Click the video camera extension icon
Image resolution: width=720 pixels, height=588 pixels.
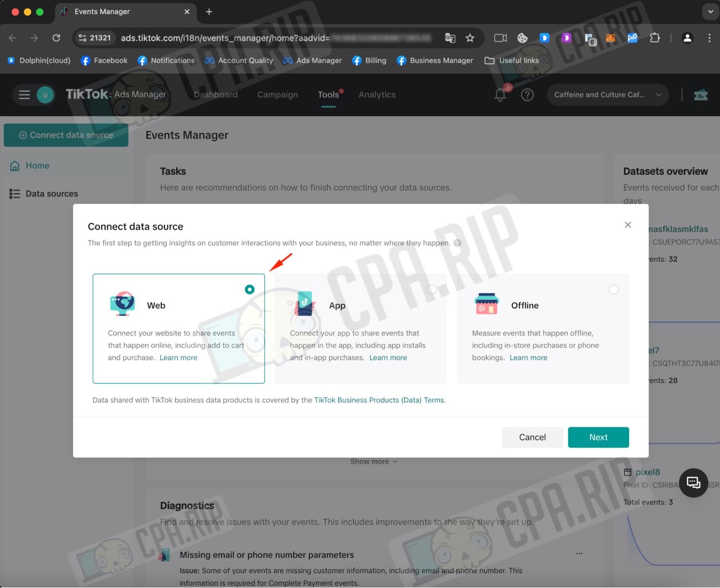pyautogui.click(x=501, y=38)
